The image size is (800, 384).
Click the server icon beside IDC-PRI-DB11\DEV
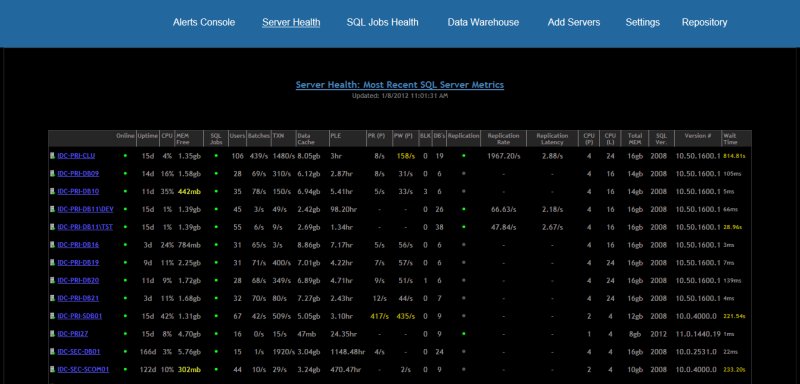pyautogui.click(x=52, y=209)
